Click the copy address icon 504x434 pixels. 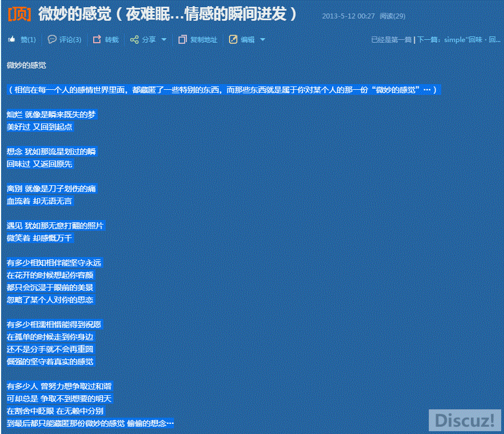(182, 39)
